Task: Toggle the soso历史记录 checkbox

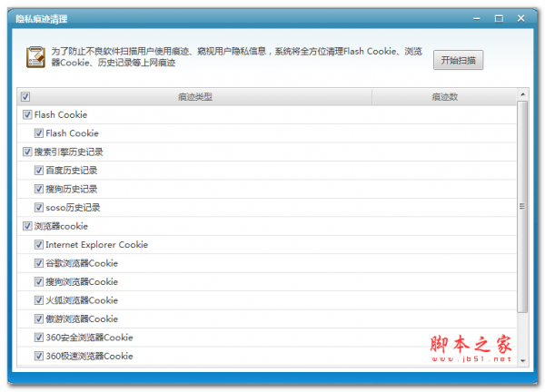Action: 38,207
